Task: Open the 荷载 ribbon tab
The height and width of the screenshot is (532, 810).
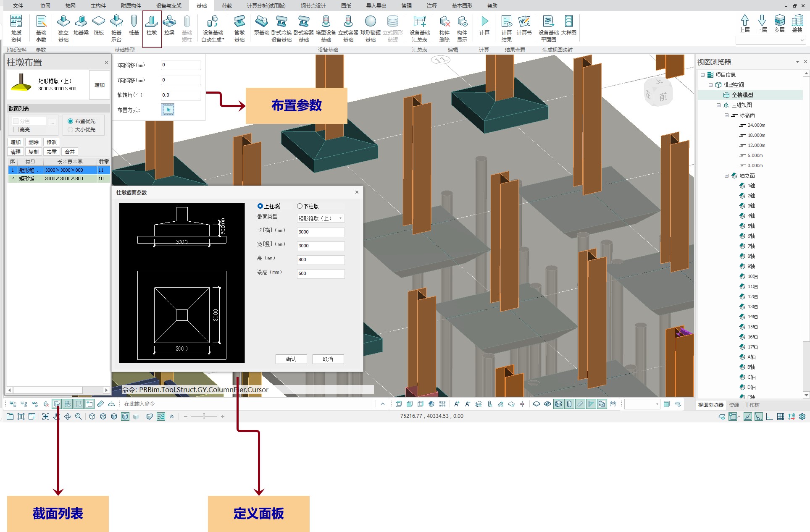Action: coord(227,5)
